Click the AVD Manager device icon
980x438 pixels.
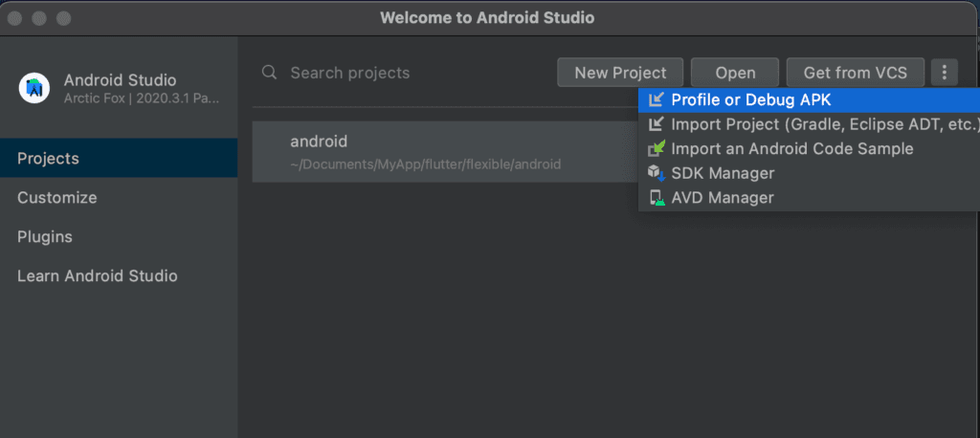pyautogui.click(x=657, y=198)
